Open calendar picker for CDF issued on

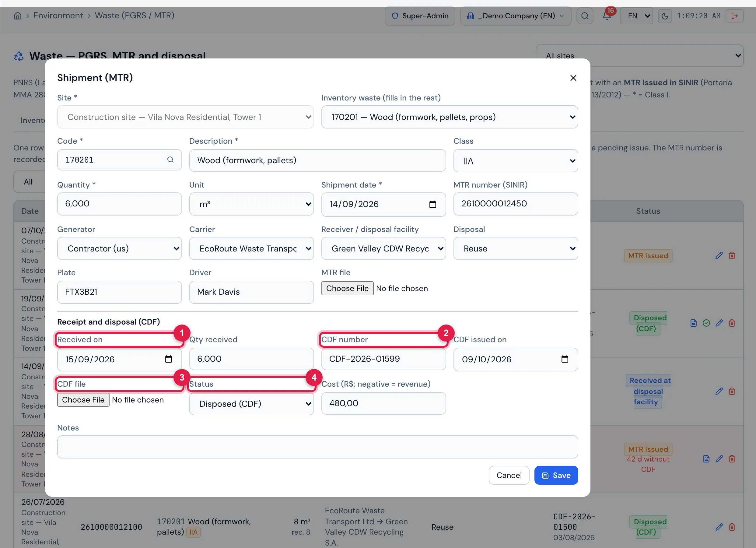[565, 359]
